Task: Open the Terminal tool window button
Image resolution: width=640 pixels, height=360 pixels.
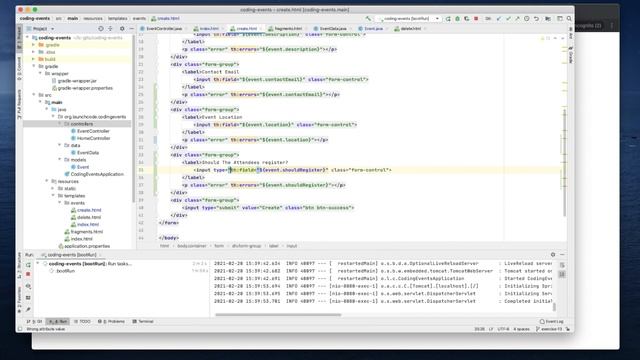Action: pos(143,322)
